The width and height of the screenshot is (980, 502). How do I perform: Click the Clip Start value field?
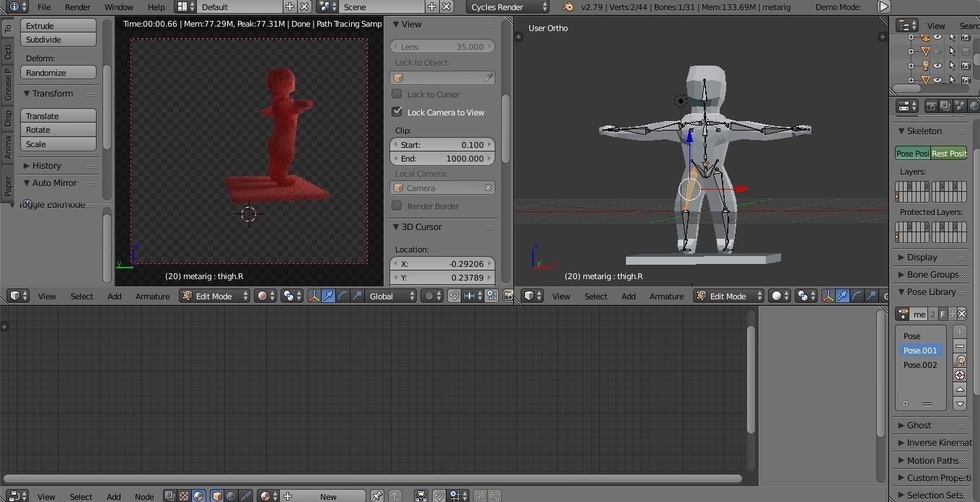[x=442, y=144]
